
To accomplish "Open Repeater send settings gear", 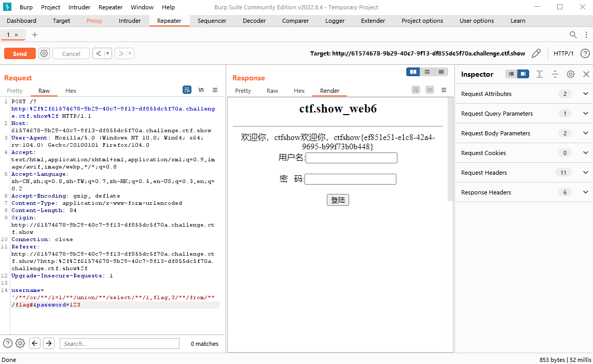I will (x=44, y=54).
